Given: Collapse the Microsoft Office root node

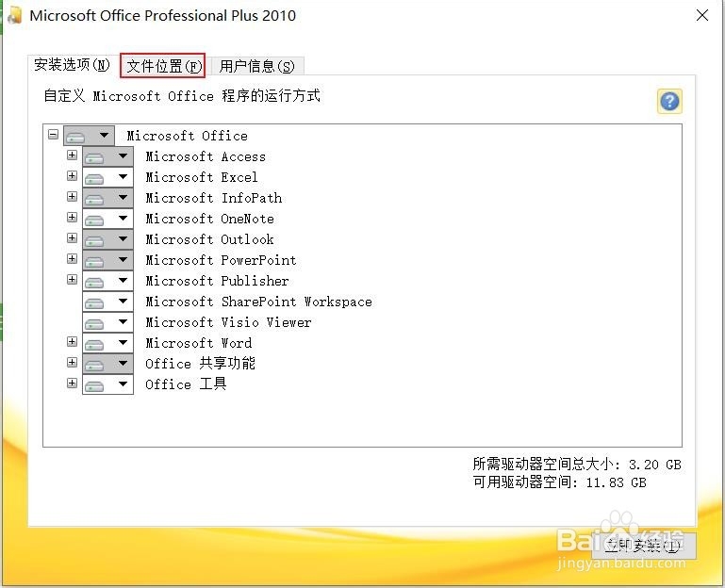Looking at the screenshot, I should point(53,135).
